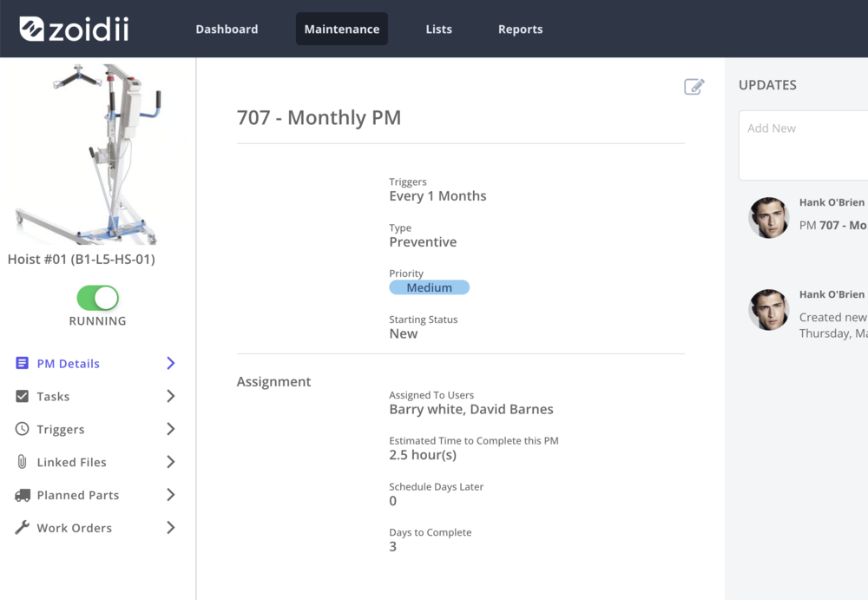Screen dimensions: 868x600
Task: Click the Add New update field
Action: (x=803, y=145)
